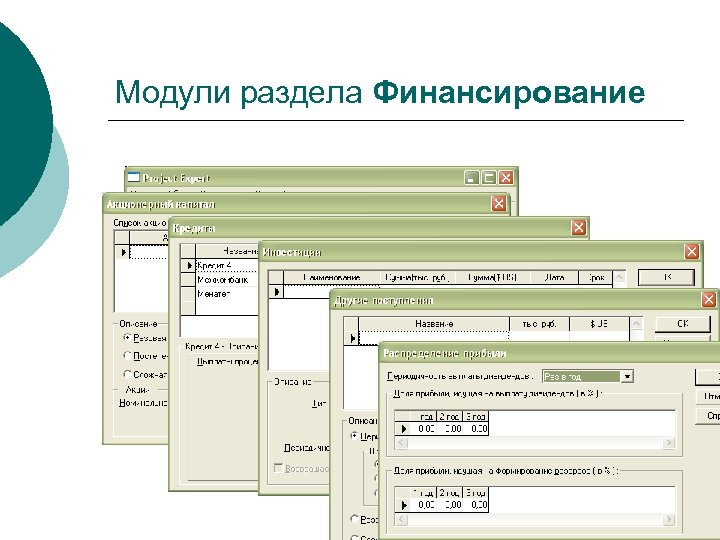
Task: Click the up scroll arrow in the Другие поступления table
Action: tap(636, 324)
